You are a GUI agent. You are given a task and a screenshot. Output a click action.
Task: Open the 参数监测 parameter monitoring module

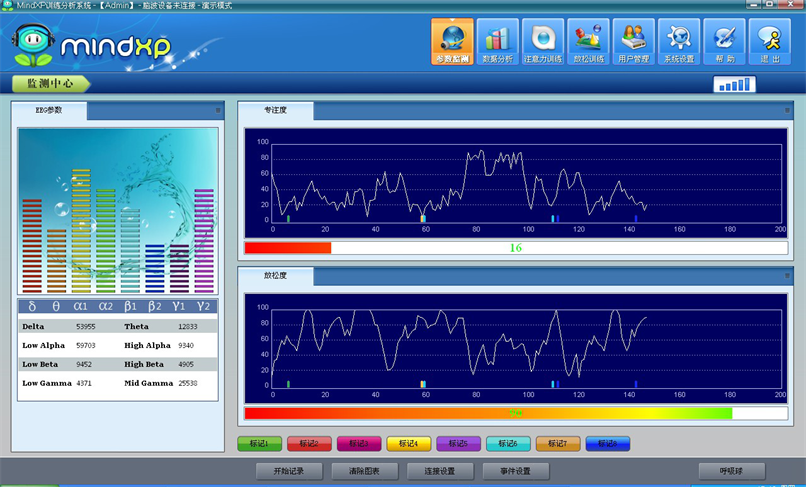coord(452,42)
